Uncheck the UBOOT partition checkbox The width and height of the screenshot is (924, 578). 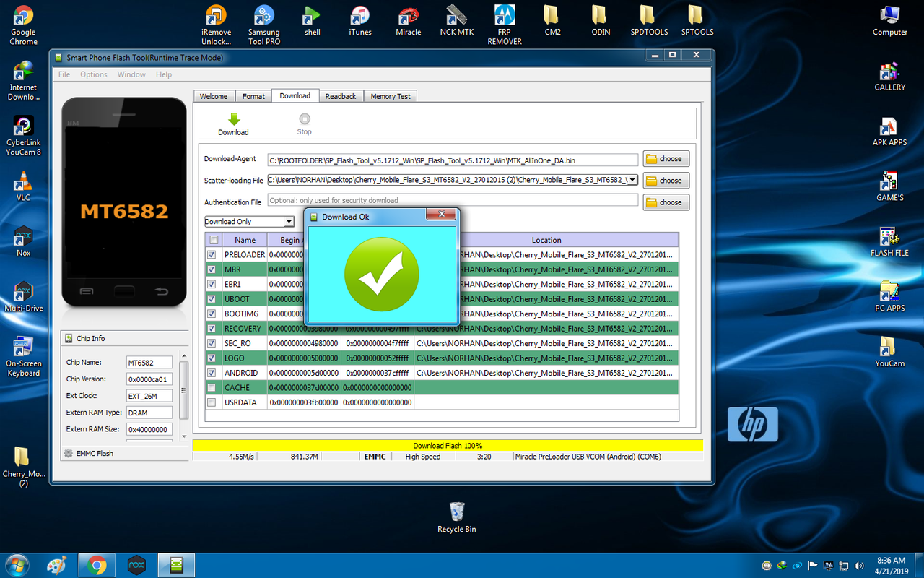click(212, 299)
